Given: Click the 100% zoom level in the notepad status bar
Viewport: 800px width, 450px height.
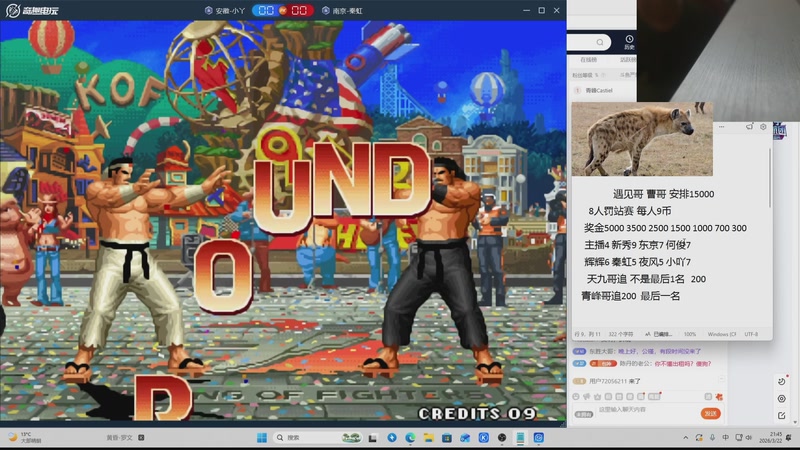Looking at the screenshot, I should 690,334.
